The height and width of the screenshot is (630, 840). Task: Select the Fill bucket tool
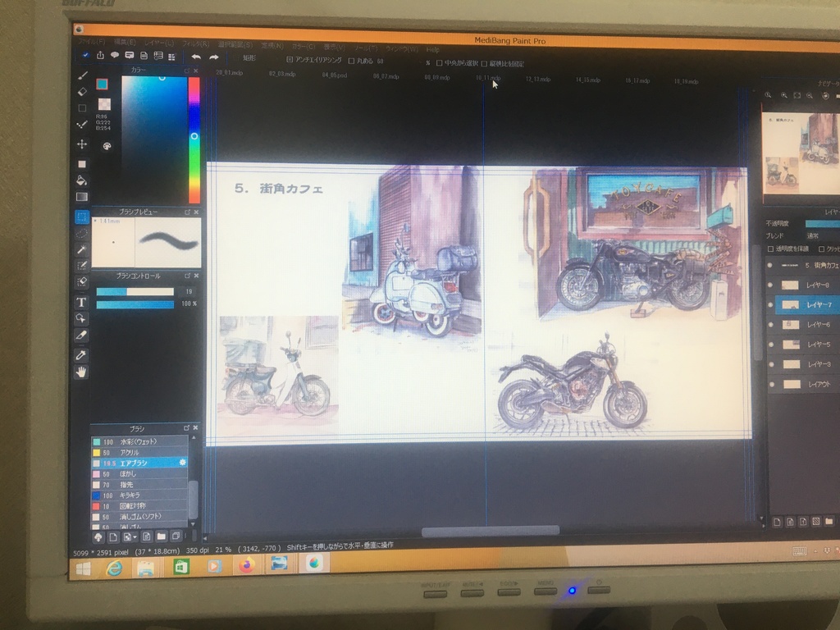point(81,180)
